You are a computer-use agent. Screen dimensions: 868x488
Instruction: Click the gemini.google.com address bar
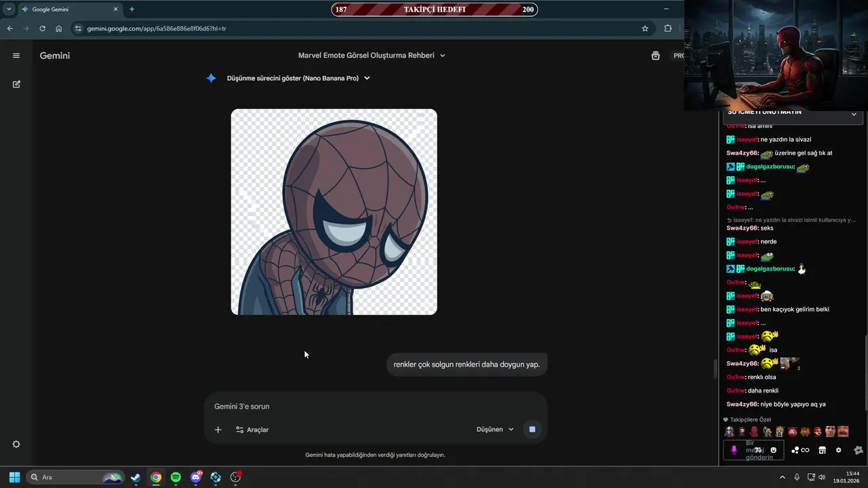(x=359, y=28)
